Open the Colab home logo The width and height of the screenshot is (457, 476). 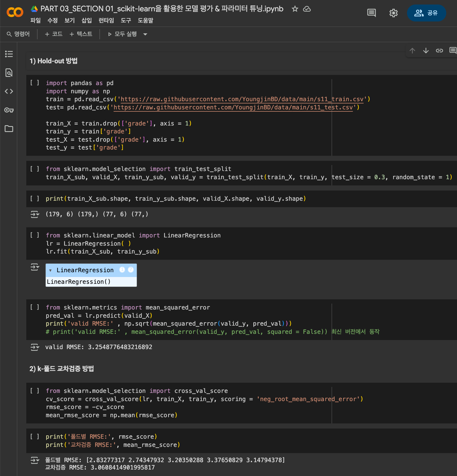coord(15,12)
